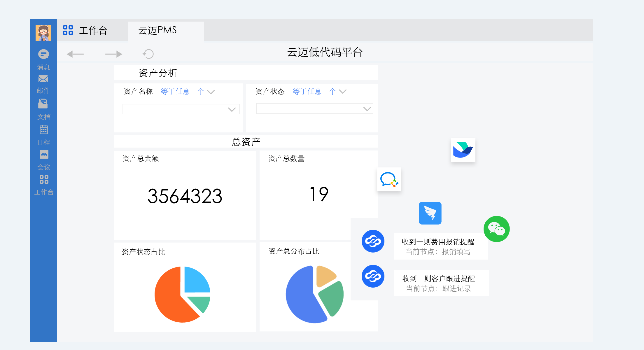The width and height of the screenshot is (644, 350).
Task: Click the Feishu bird logo icon
Action: pos(463,150)
